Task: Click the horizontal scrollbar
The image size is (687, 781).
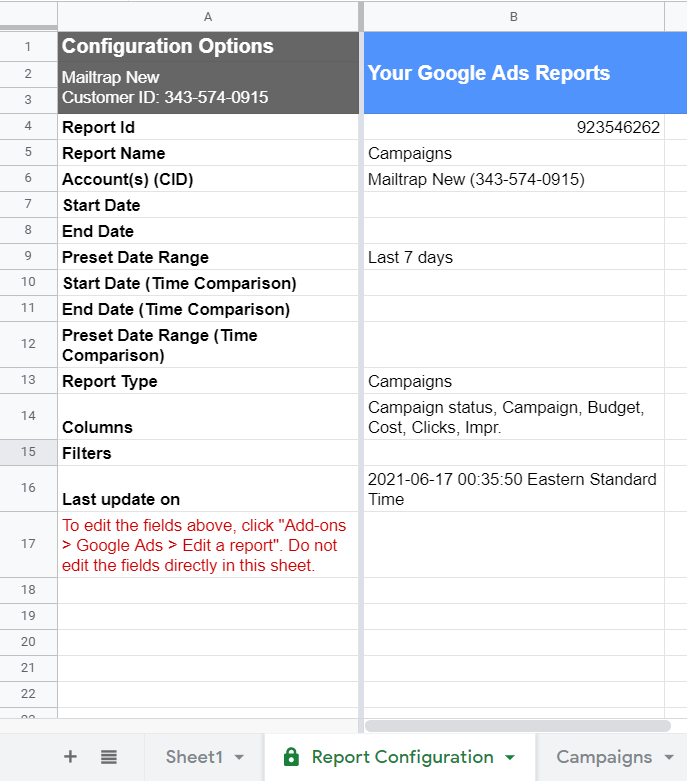Action: 518,726
